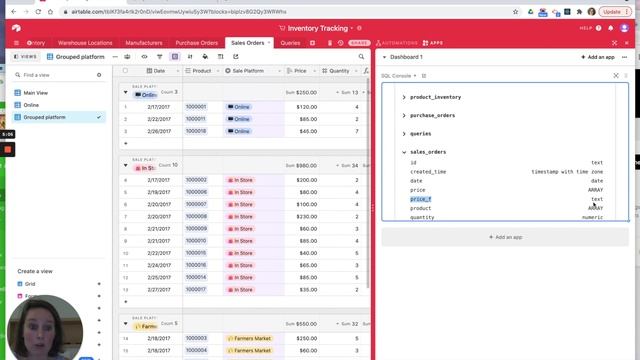Collapse the In Store group
This screenshot has width=640, height=360.
pos(125,166)
